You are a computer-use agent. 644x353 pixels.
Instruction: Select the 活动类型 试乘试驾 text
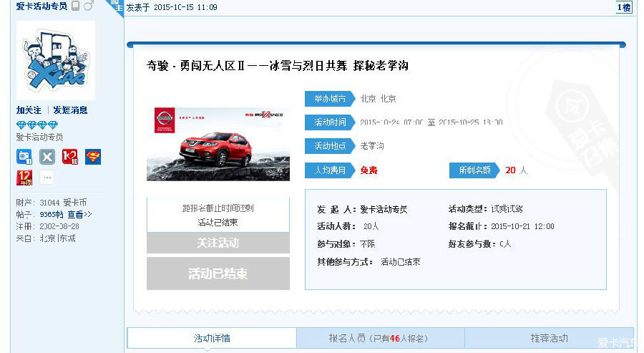(485, 209)
